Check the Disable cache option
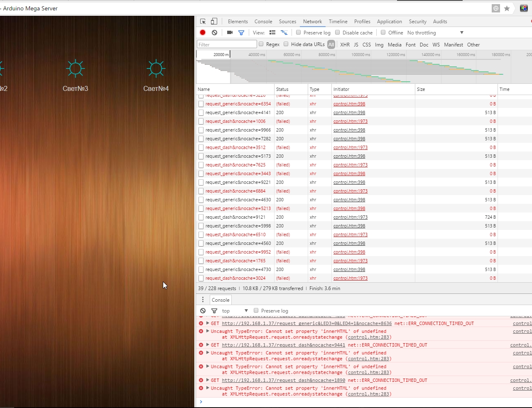532x408 pixels. click(338, 32)
